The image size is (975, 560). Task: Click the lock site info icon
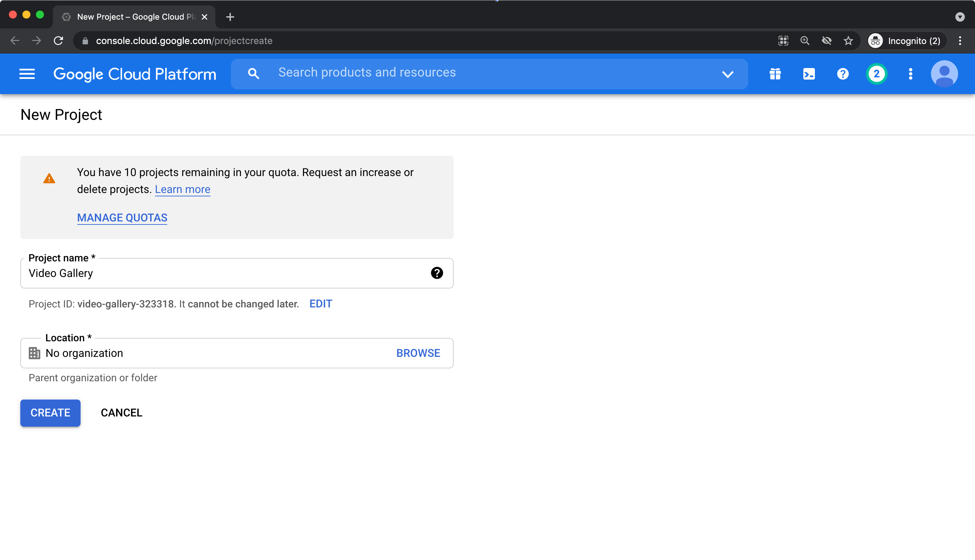(x=85, y=41)
